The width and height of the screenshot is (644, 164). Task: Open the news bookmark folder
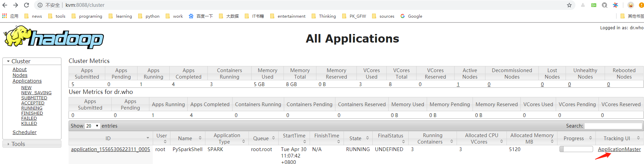tap(33, 16)
